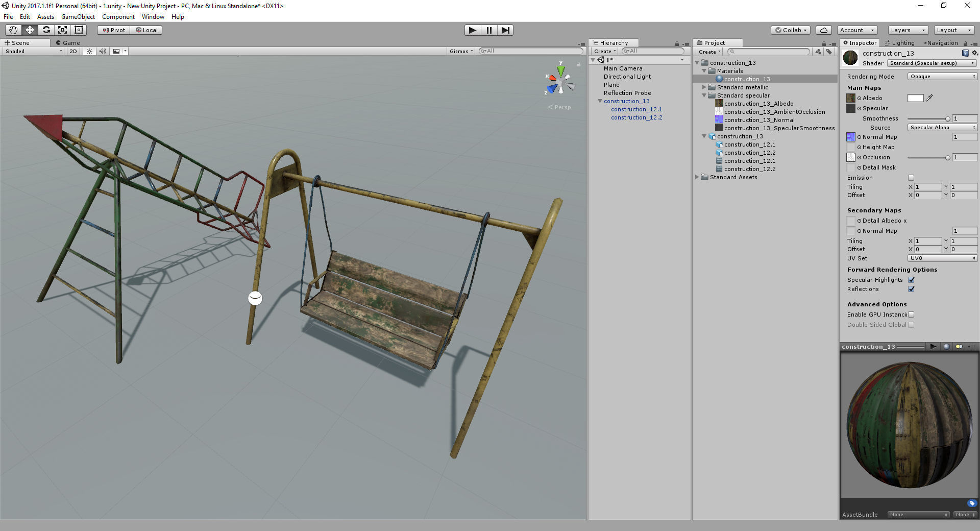
Task: Toggle Pivot handle position button
Action: point(114,30)
